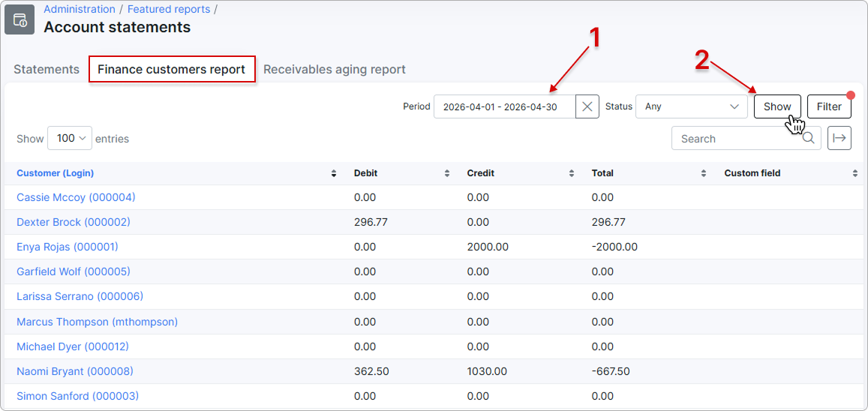The image size is (868, 411).
Task: Click the -667.50 total value
Action: (x=611, y=371)
